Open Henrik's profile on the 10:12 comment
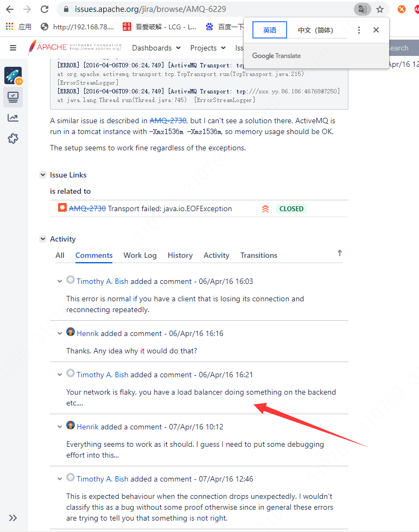Viewport: 419px width, 532px height. (87, 427)
